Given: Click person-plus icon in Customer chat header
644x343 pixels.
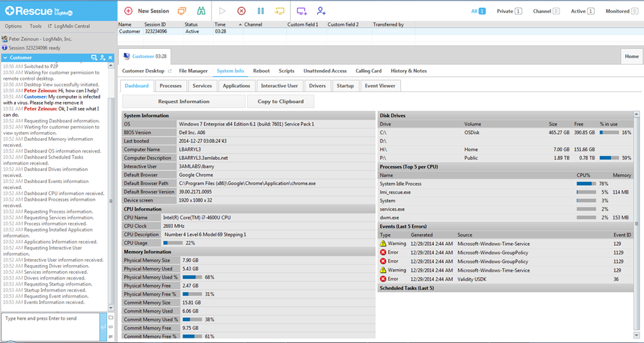Looking at the screenshot, I should [102, 57].
